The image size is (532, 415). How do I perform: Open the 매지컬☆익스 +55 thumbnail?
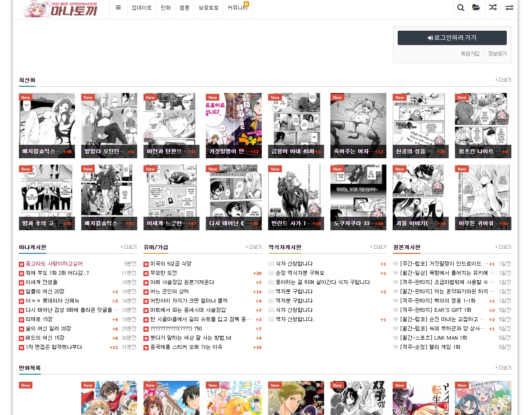(x=109, y=197)
